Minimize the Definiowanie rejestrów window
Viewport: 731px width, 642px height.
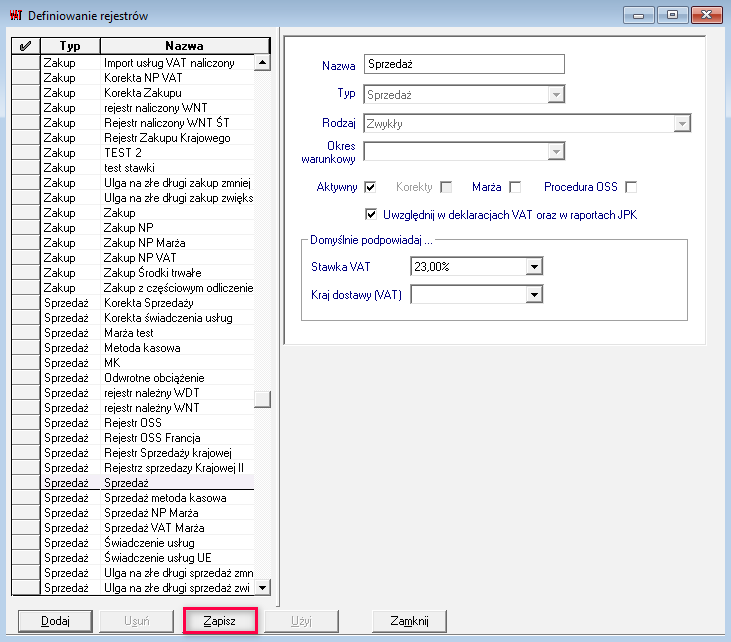pyautogui.click(x=639, y=15)
